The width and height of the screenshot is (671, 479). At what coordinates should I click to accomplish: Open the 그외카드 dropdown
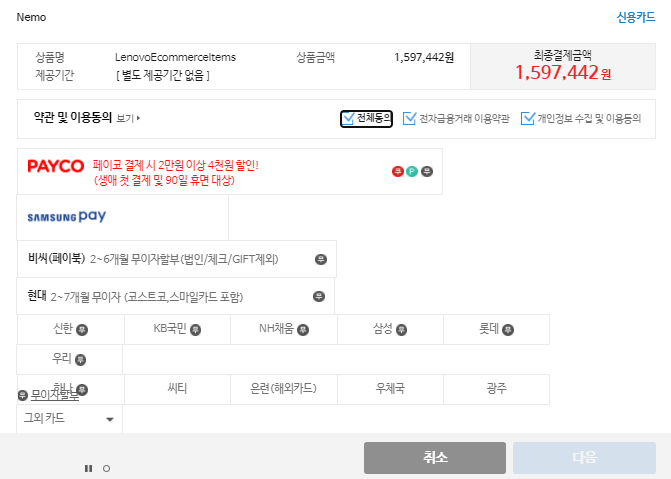pos(69,419)
